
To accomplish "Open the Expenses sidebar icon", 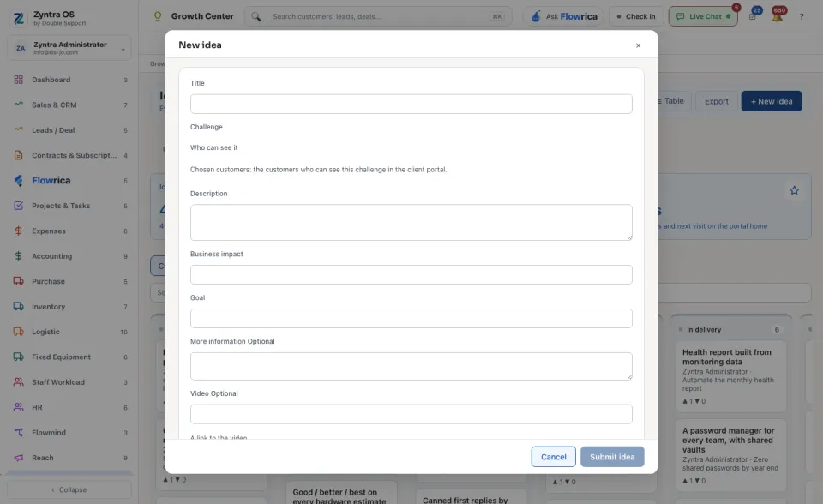I will (x=18, y=231).
